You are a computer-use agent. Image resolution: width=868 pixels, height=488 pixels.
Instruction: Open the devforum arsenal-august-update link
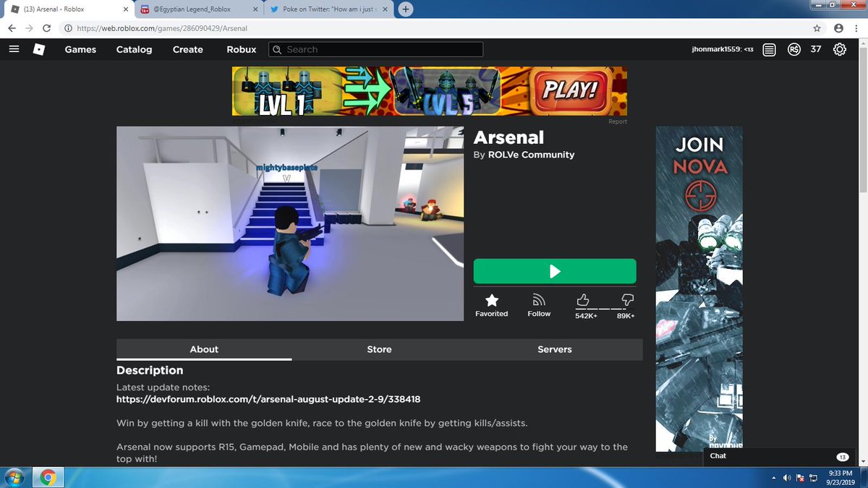point(268,399)
